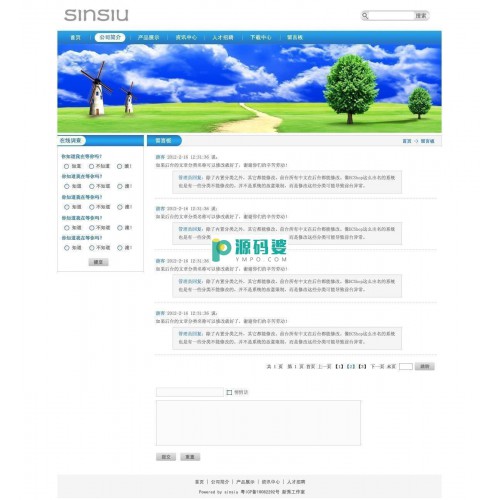This screenshot has width=500, height=500.
Task: Go to page 2 in pagination
Action: (x=350, y=366)
